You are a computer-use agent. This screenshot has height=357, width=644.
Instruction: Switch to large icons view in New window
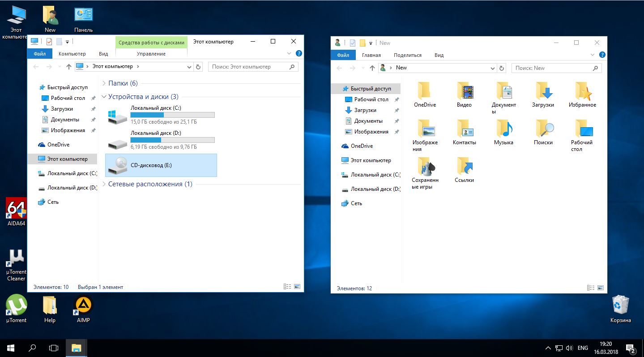click(x=601, y=288)
